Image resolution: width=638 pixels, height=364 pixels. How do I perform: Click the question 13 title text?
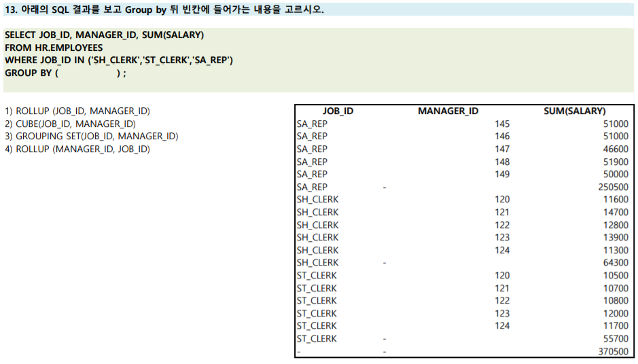click(x=164, y=10)
